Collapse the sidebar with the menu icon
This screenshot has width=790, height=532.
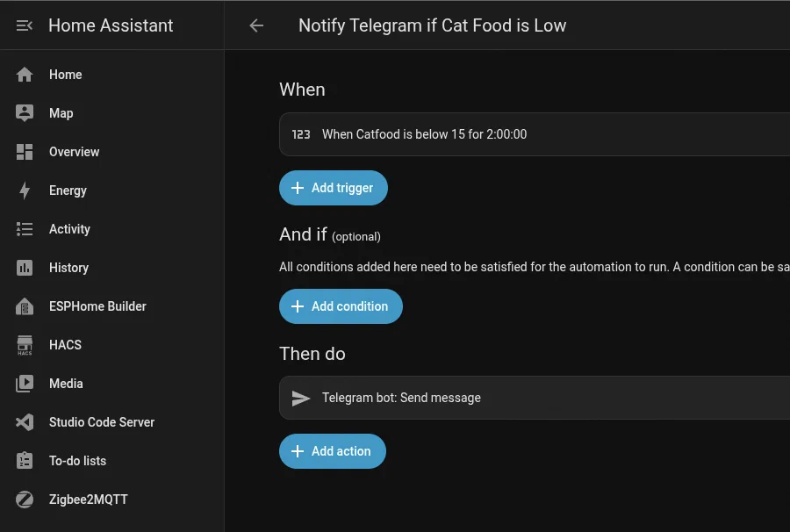25,25
